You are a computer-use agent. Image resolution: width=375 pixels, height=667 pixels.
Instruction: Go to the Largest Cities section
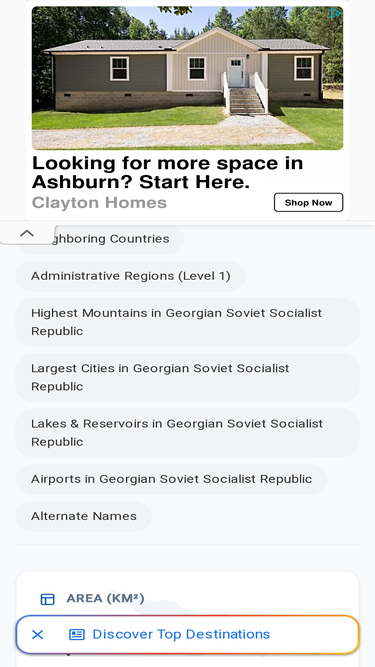point(188,377)
